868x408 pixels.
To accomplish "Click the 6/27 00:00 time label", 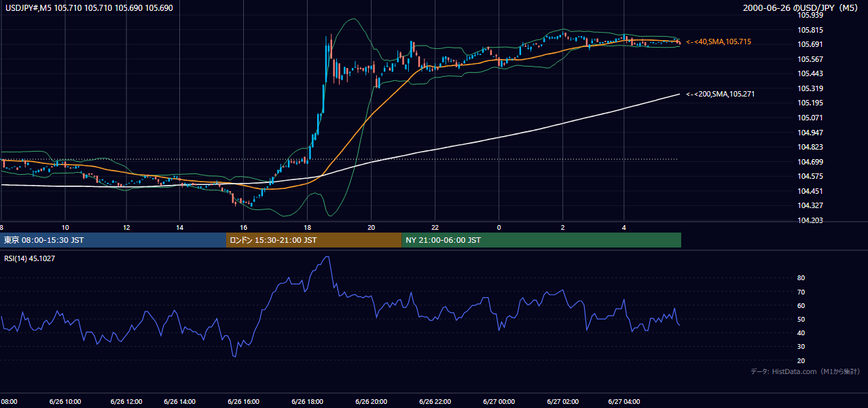I will tap(499, 401).
